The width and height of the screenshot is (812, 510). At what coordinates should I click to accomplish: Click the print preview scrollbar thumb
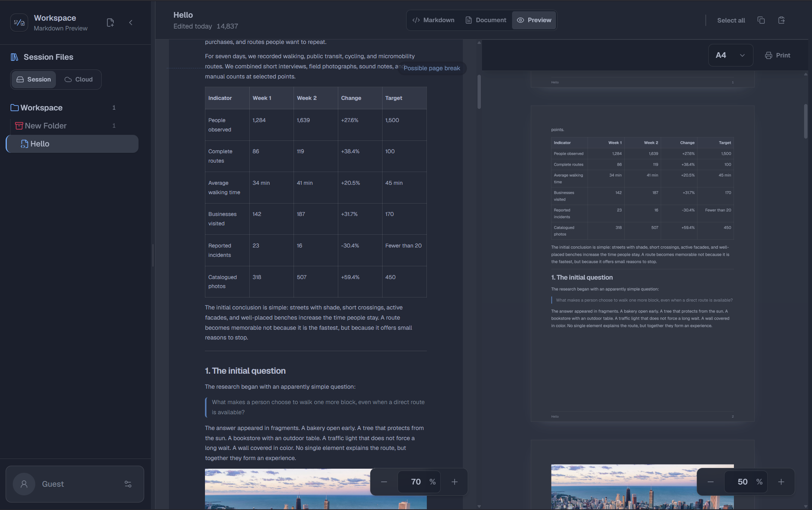[x=806, y=121]
